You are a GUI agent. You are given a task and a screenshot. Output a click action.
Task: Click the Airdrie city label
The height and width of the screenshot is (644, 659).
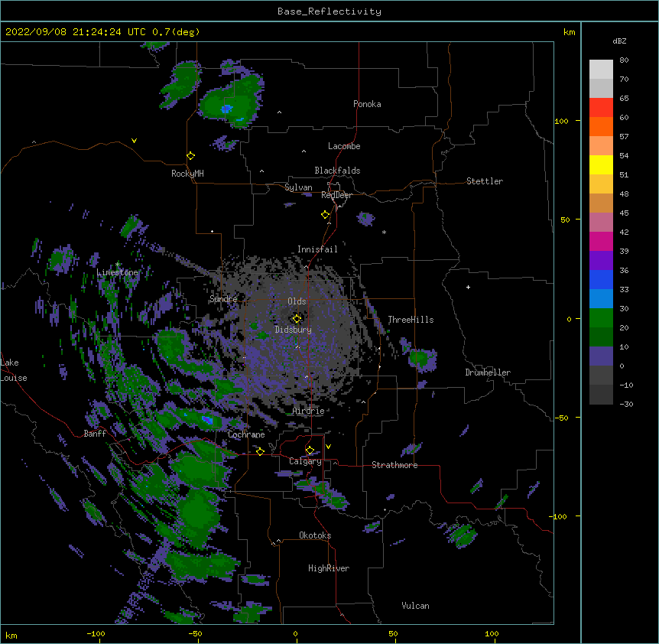[x=308, y=411]
